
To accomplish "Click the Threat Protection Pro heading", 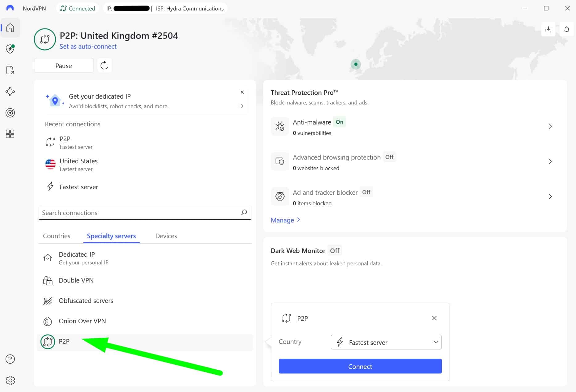I will (305, 92).
